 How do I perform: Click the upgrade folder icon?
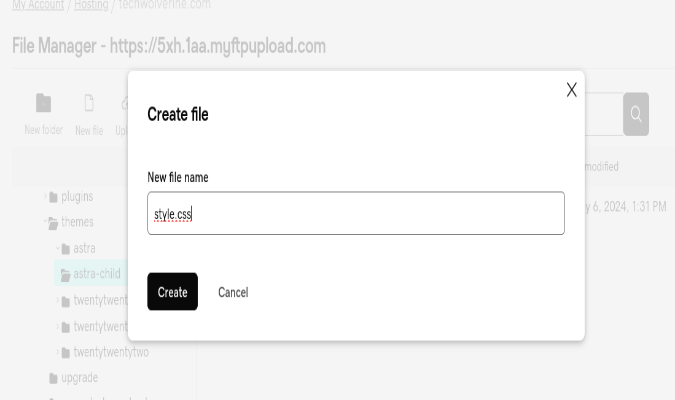[53, 378]
